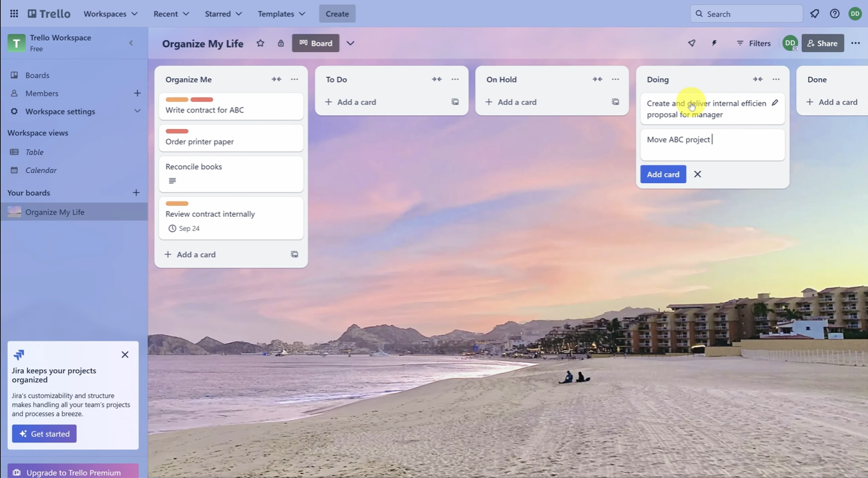Open the Starred dropdown

coord(223,13)
